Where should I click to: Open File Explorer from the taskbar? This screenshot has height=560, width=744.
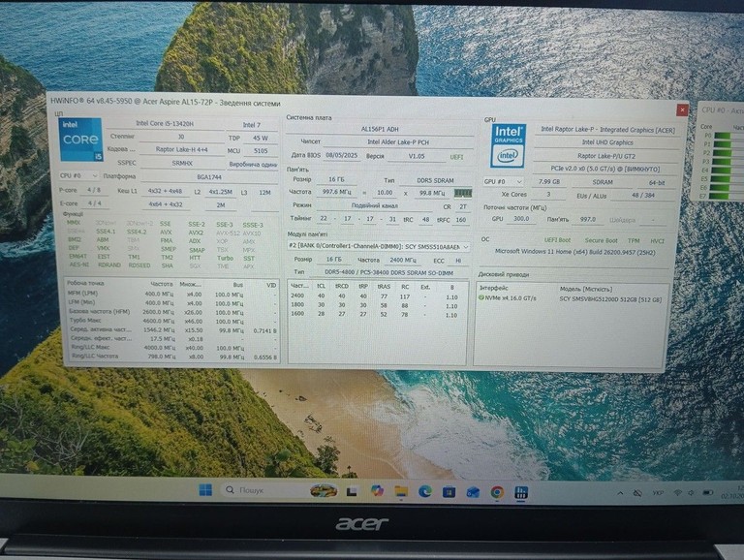click(401, 491)
